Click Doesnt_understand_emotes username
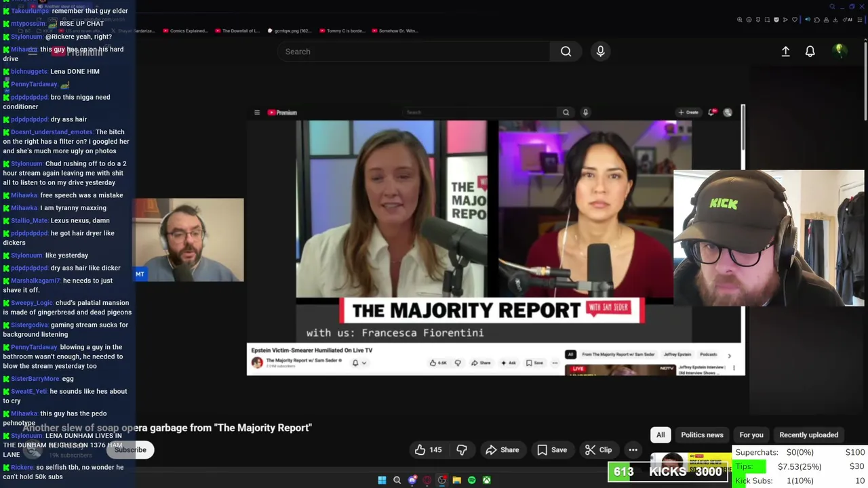868x488 pixels. coord(52,132)
